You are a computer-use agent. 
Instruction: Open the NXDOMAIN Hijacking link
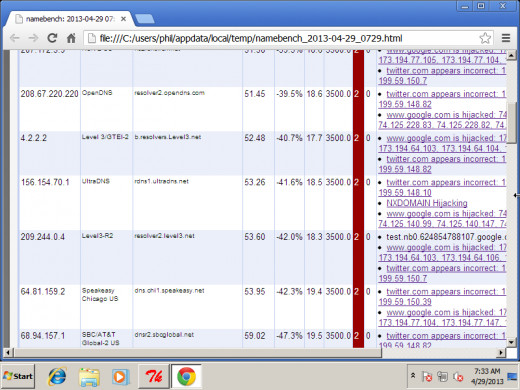click(x=427, y=203)
